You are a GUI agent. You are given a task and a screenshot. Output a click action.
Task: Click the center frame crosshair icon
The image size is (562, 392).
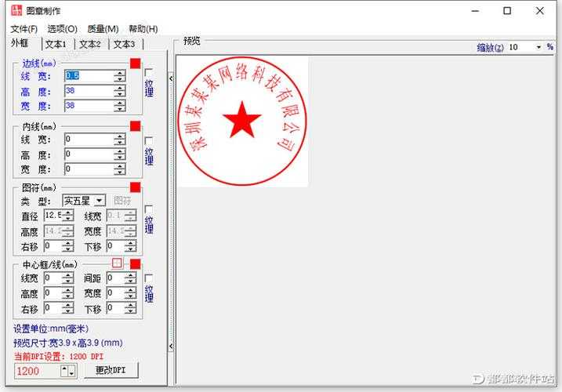click(x=117, y=263)
